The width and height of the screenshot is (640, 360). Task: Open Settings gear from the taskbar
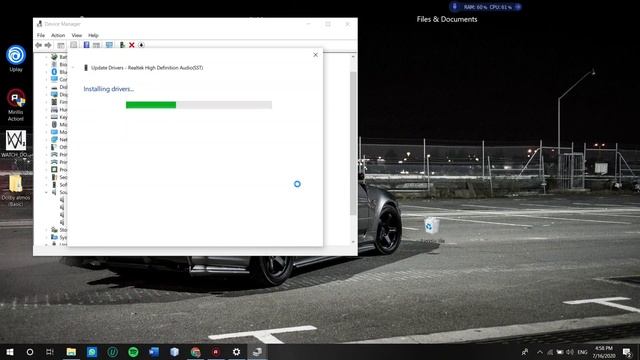point(236,352)
